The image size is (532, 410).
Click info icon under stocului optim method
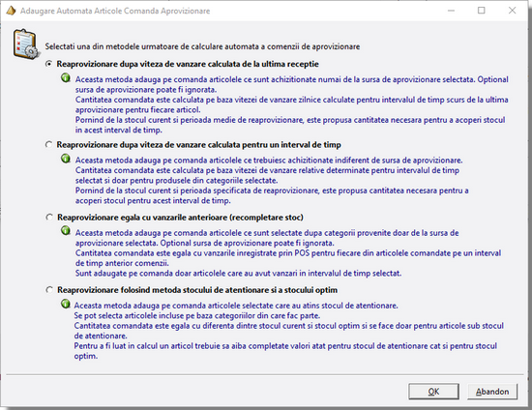[x=66, y=304]
